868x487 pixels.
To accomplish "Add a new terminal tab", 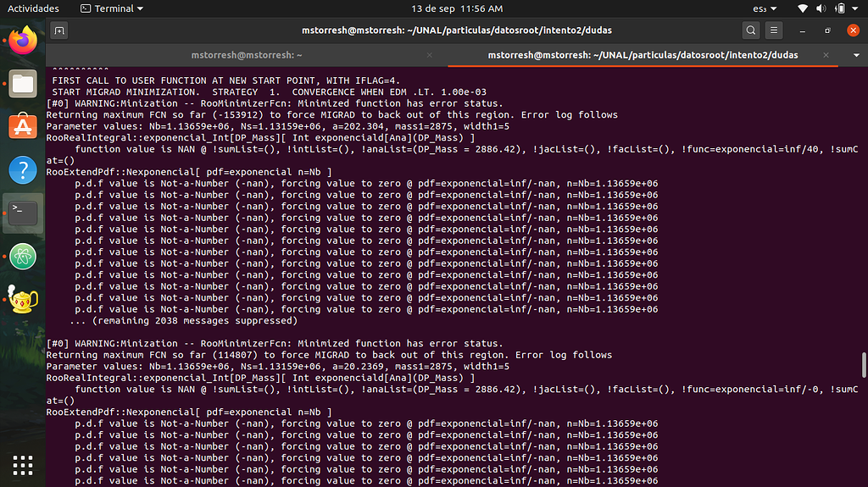I will 59,30.
